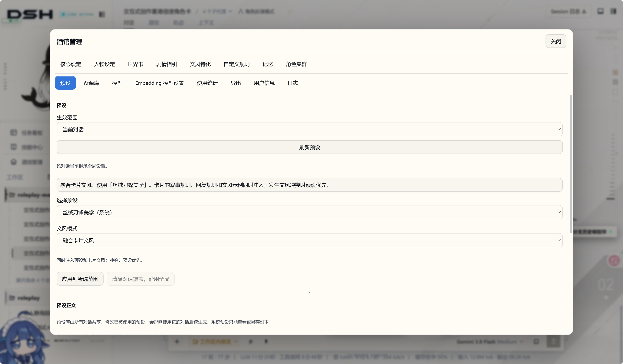Click the 清除对话覆盖，沿用全局 button
This screenshot has width=623, height=364.
141,279
